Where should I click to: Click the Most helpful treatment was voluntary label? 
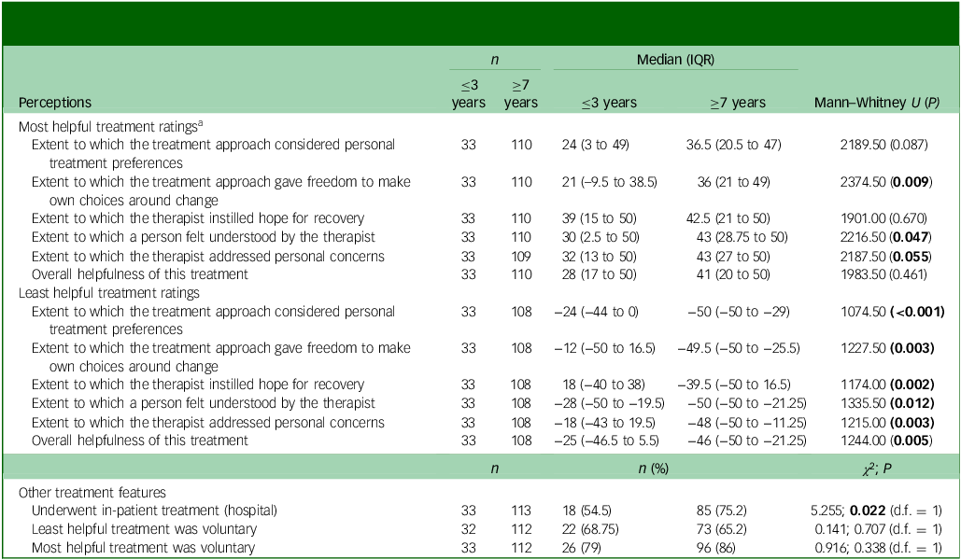click(143, 548)
